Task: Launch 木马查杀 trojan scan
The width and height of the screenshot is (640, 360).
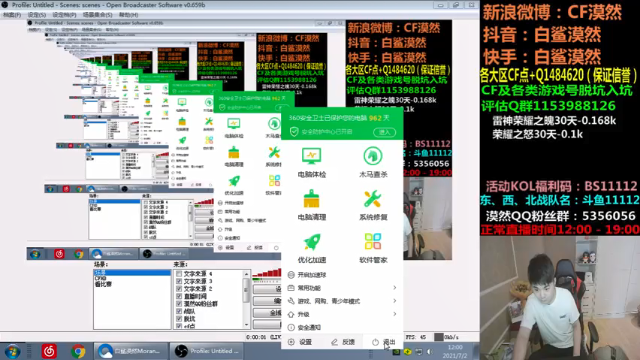Action: [373, 162]
